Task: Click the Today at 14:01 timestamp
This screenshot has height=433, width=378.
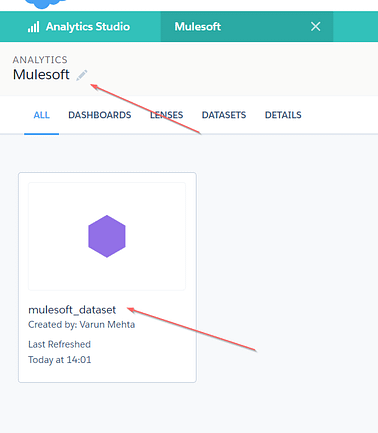Action: click(59, 360)
